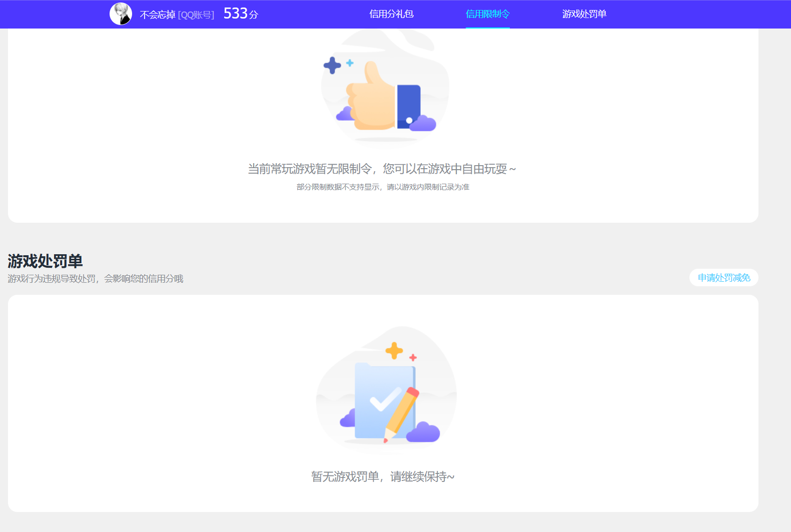Click note 部分限制数据不支持显示
Image resolution: width=791 pixels, height=532 pixels.
(x=338, y=187)
